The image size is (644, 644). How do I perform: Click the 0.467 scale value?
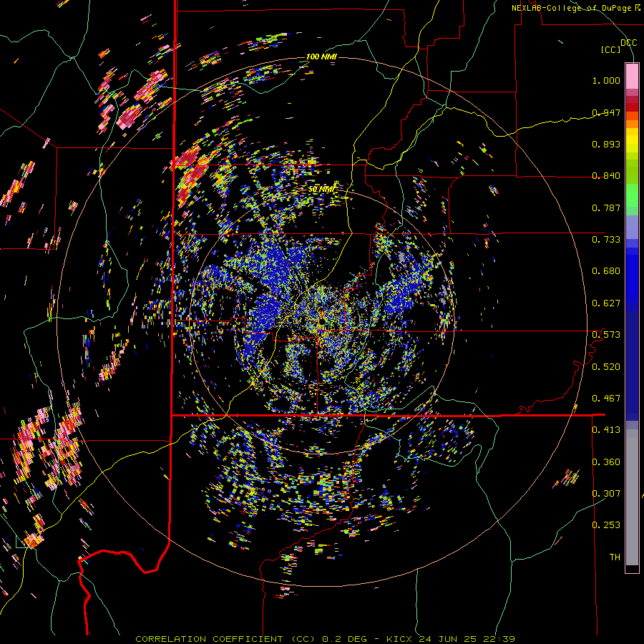pos(606,399)
